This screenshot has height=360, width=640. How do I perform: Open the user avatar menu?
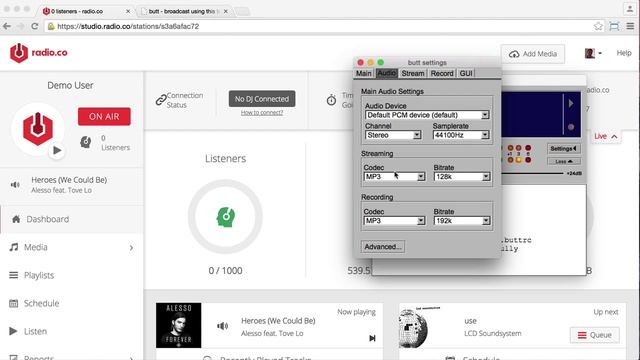(x=593, y=53)
